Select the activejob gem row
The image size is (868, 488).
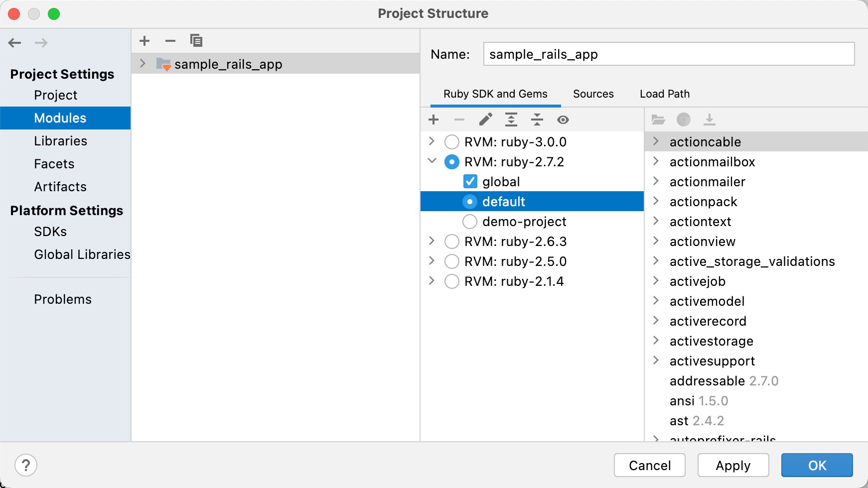coord(756,281)
